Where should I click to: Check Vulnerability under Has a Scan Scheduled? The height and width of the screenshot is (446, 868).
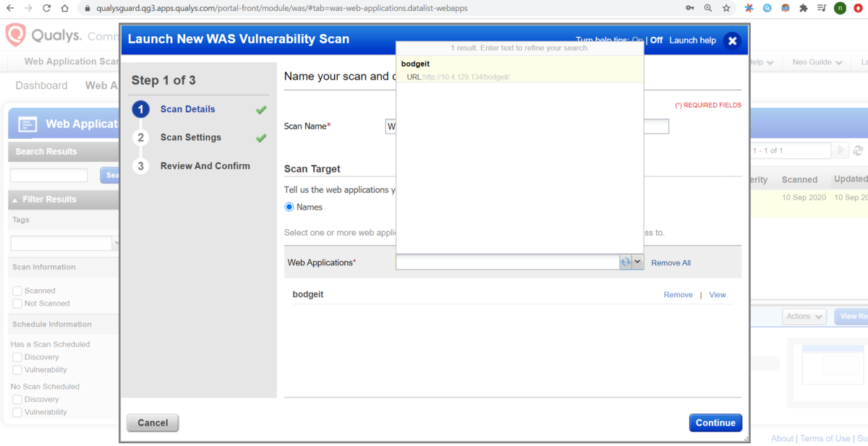click(17, 370)
